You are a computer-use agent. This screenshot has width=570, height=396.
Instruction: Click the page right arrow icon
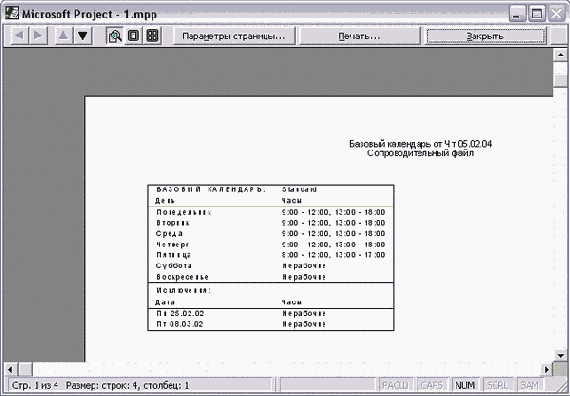(38, 36)
